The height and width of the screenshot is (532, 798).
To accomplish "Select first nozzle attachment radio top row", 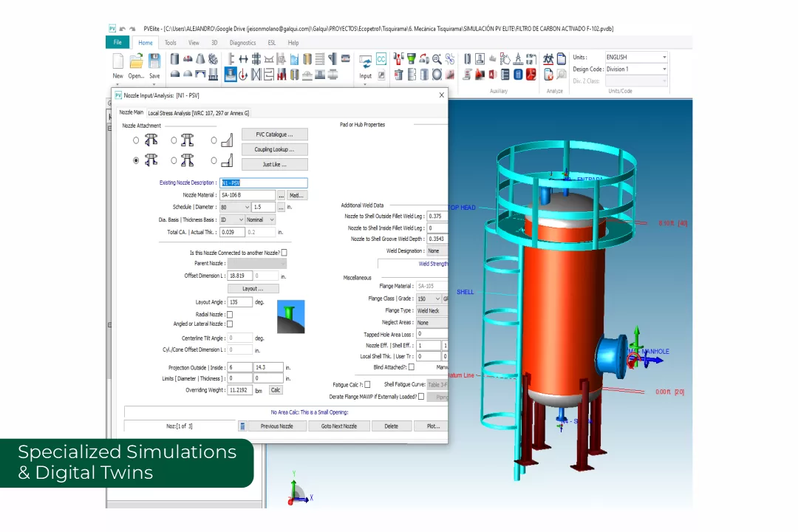I will [136, 140].
